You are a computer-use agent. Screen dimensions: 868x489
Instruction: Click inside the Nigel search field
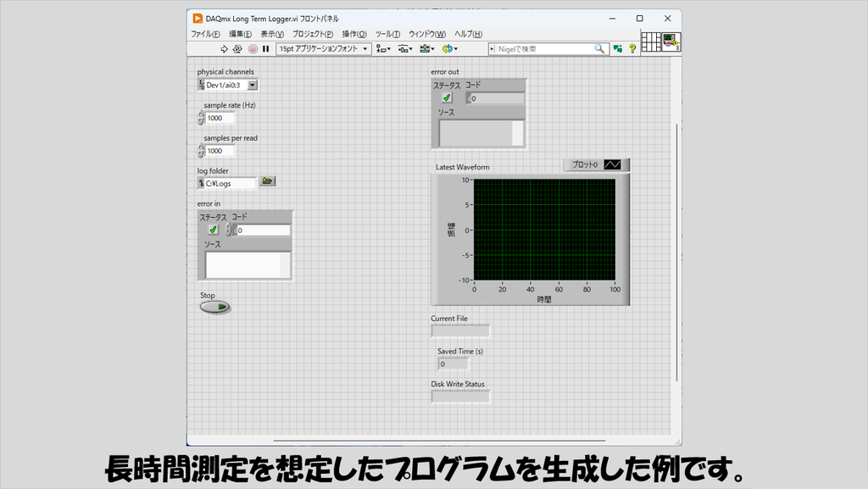545,48
